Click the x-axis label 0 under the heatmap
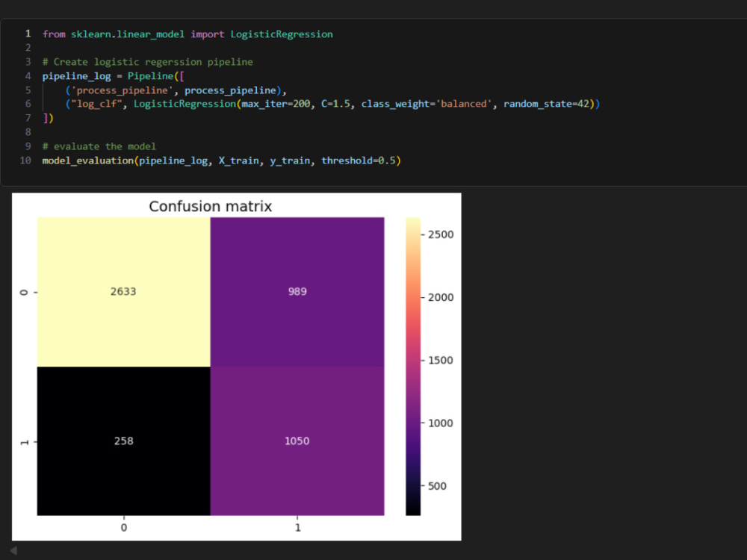This screenshot has width=747, height=560. (x=124, y=528)
